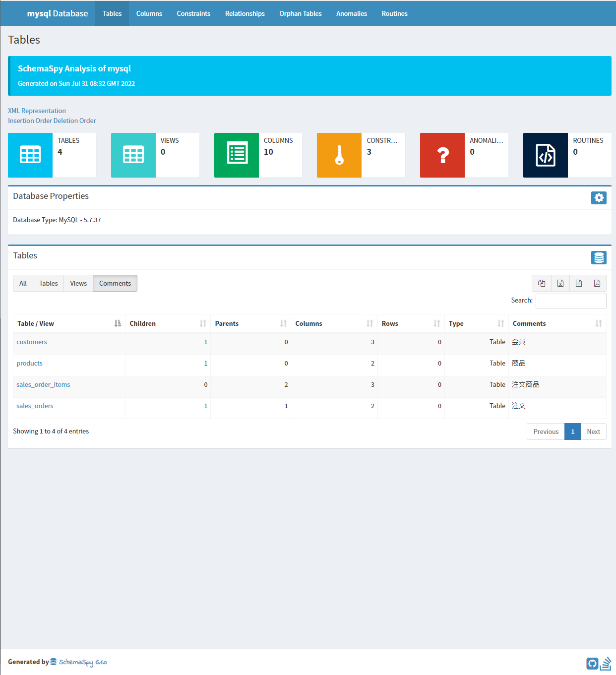Image resolution: width=616 pixels, height=675 pixels.
Task: Click the Previous pagination button
Action: tap(546, 431)
